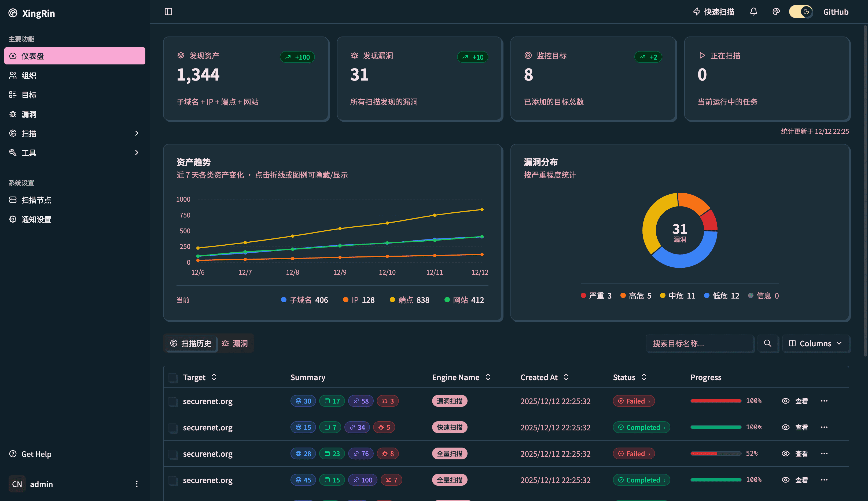Viewport: 868px width, 501px height.
Task: Open the color theme palette icon
Action: [776, 12]
